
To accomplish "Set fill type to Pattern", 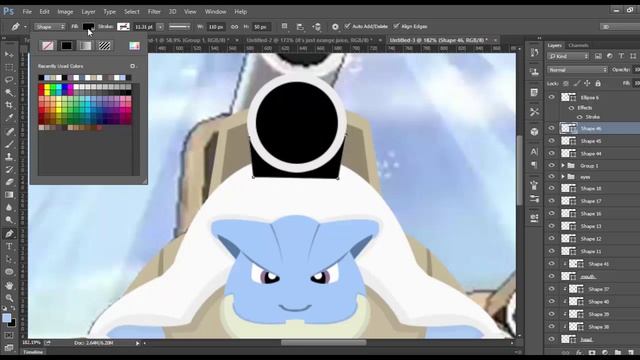I will coord(104,45).
